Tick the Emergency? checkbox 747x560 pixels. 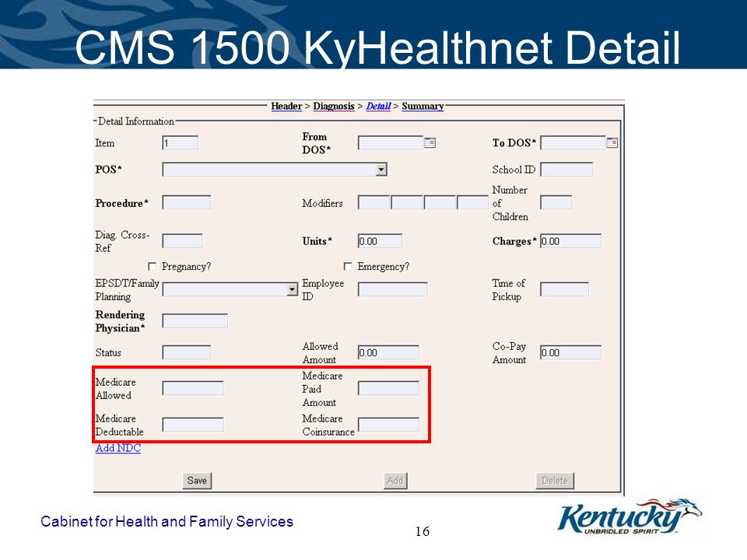point(348,266)
